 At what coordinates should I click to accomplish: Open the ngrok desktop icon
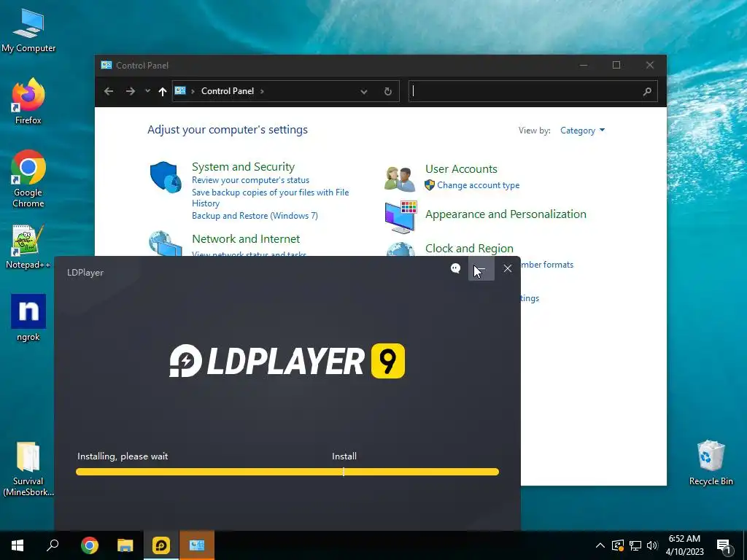(x=28, y=318)
